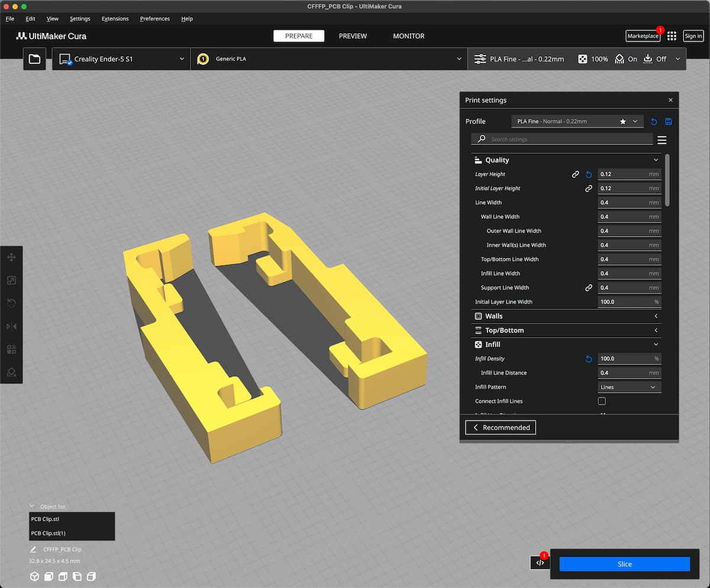Switch camera to Left view icon
The image size is (710, 588).
77,576
